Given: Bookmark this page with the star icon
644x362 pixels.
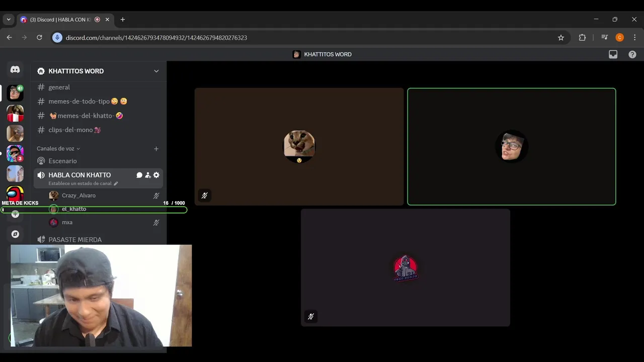Looking at the screenshot, I should point(561,38).
